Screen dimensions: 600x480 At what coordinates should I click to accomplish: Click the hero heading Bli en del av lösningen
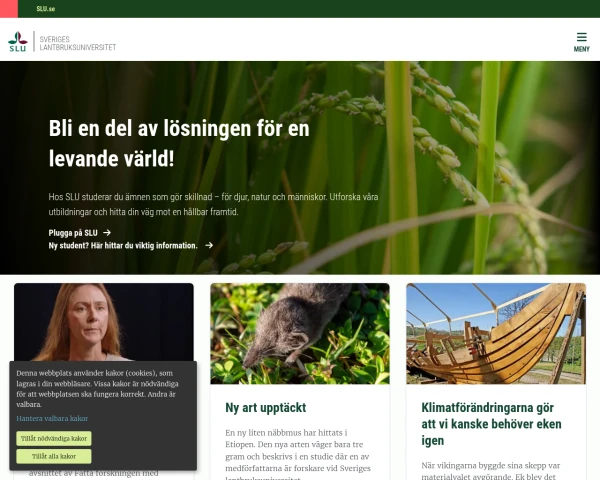(179, 143)
